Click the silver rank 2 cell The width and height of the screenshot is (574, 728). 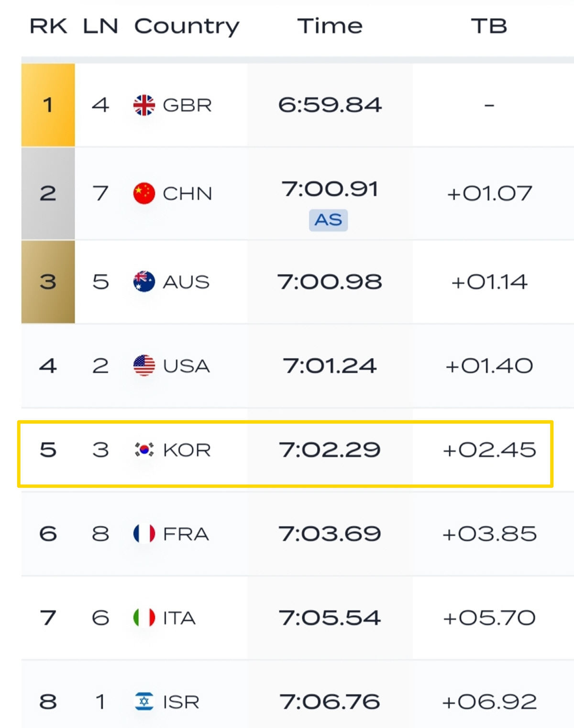point(48,193)
